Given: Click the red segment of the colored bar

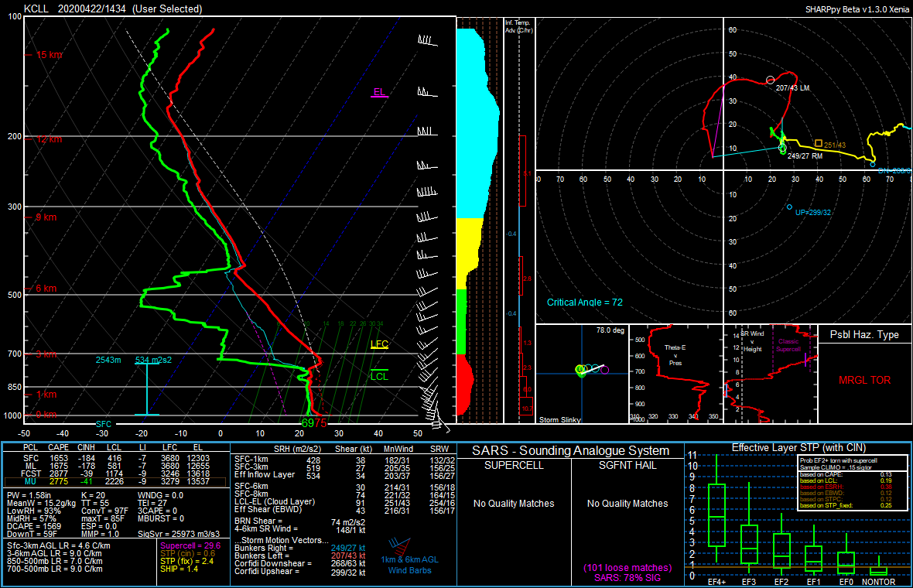Looking at the screenshot, I should pyautogui.click(x=466, y=385).
